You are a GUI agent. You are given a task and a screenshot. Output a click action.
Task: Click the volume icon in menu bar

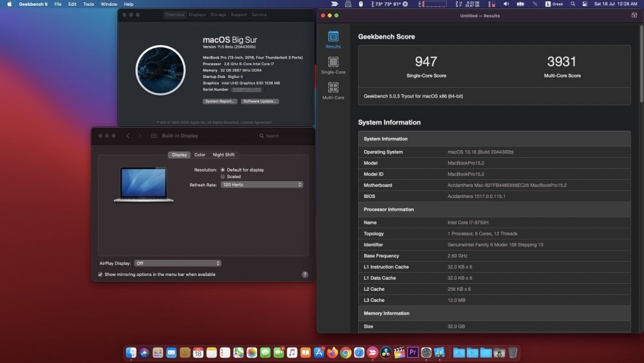pos(506,4)
